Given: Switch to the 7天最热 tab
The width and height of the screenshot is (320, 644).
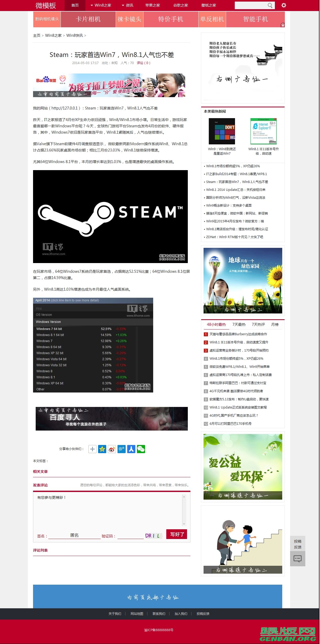Looking at the screenshot, I should (x=239, y=324).
